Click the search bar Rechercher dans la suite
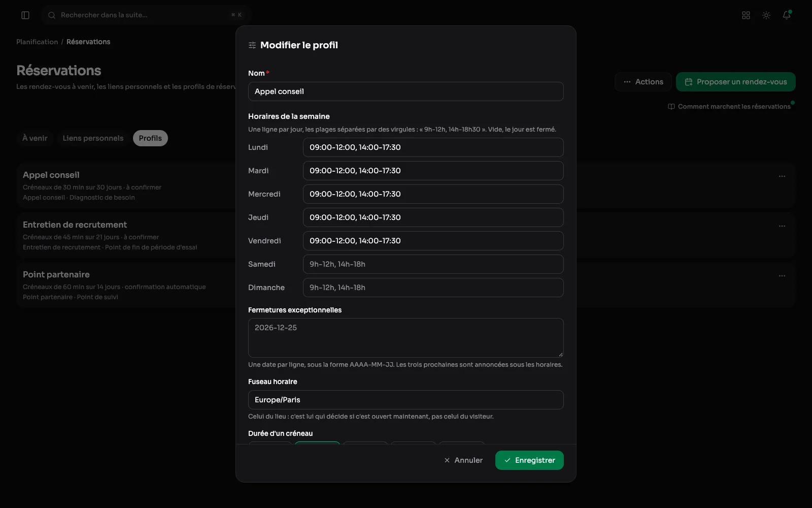The image size is (812, 508). (145, 15)
